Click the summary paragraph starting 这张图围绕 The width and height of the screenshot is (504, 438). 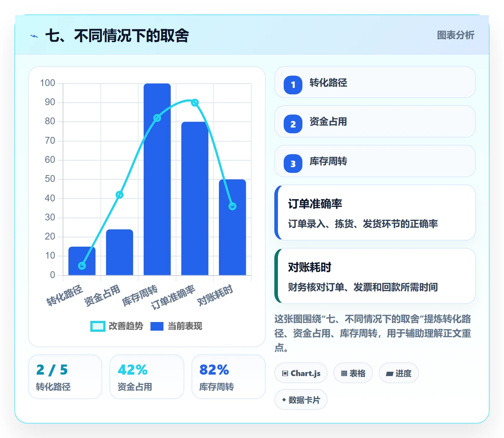coord(373,333)
